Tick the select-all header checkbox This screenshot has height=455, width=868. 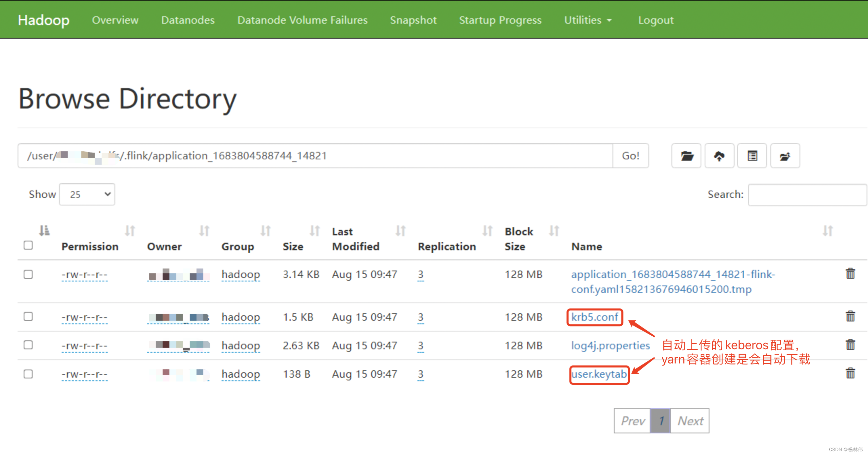28,245
